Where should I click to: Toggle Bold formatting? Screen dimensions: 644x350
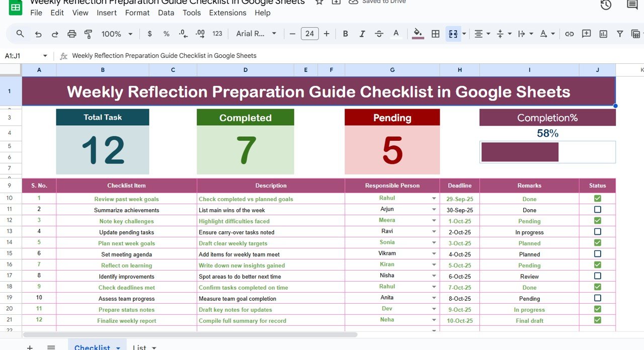[x=345, y=34]
